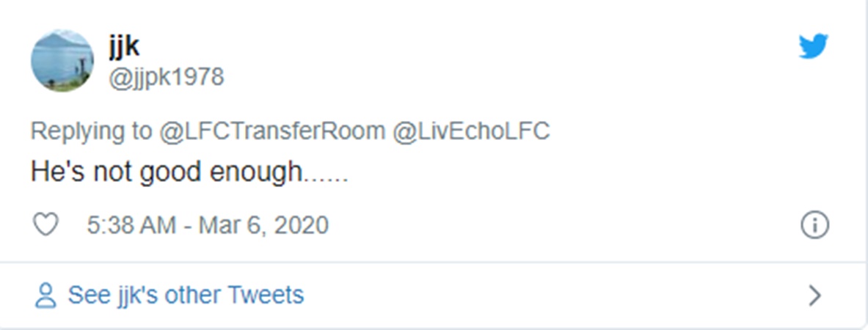Like the tweet with the heart icon

(x=45, y=225)
